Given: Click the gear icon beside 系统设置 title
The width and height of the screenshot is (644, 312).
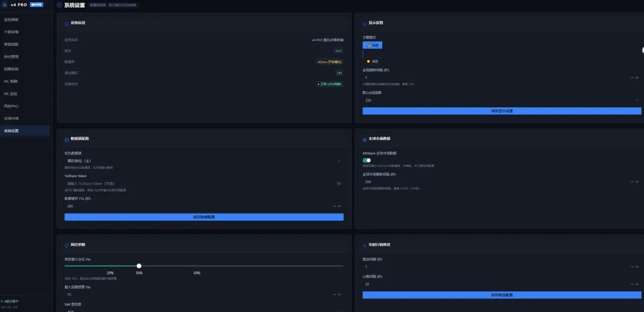Looking at the screenshot, I should pos(59,5).
